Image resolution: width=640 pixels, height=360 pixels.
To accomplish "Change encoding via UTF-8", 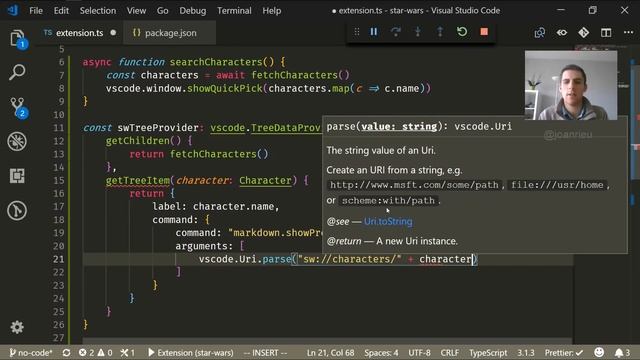I will coord(420,353).
